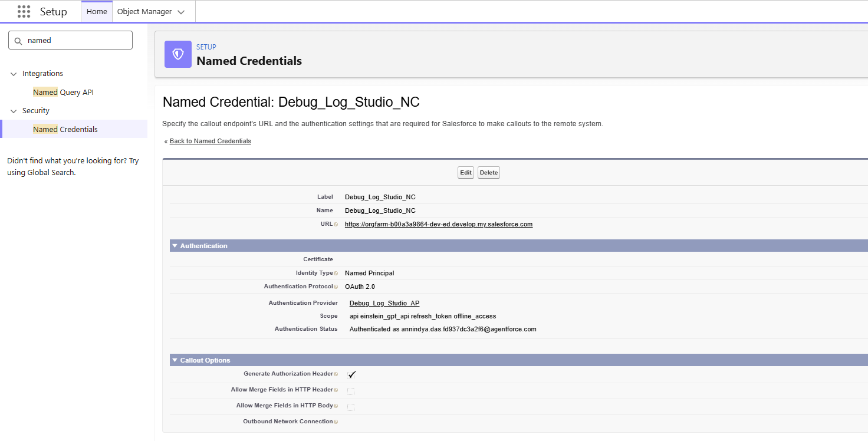This screenshot has width=868, height=441.
Task: Open Debug_Log_Studio_AP authentication provider link
Action: [384, 303]
